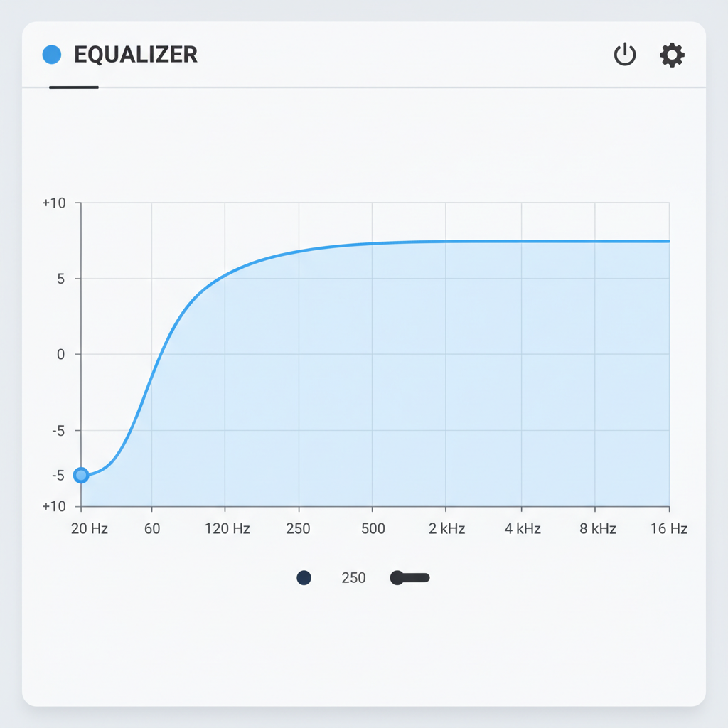Flip the toggle switch near the 250 label
The height and width of the screenshot is (728, 728).
409,578
